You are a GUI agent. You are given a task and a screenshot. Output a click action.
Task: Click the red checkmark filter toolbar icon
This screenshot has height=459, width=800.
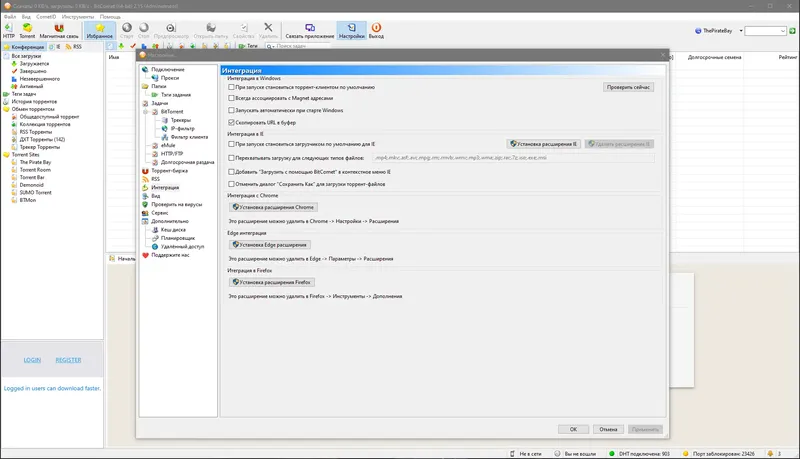pos(133,46)
